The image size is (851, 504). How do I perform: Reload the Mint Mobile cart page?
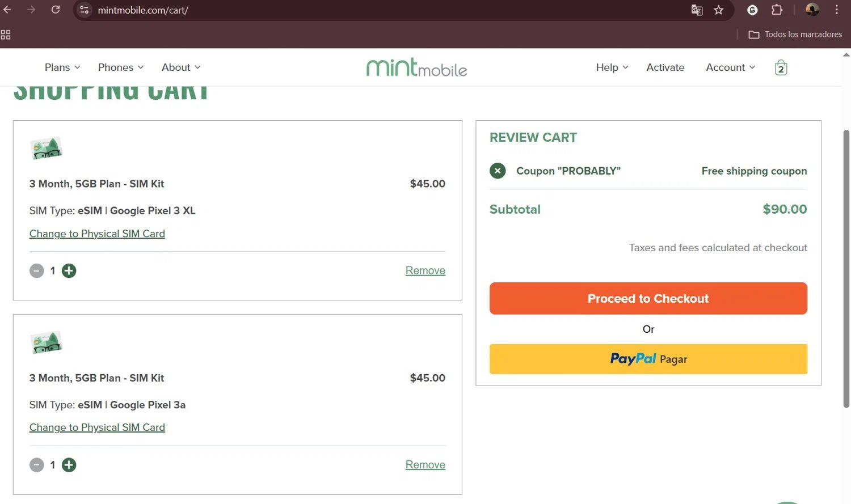(x=56, y=10)
